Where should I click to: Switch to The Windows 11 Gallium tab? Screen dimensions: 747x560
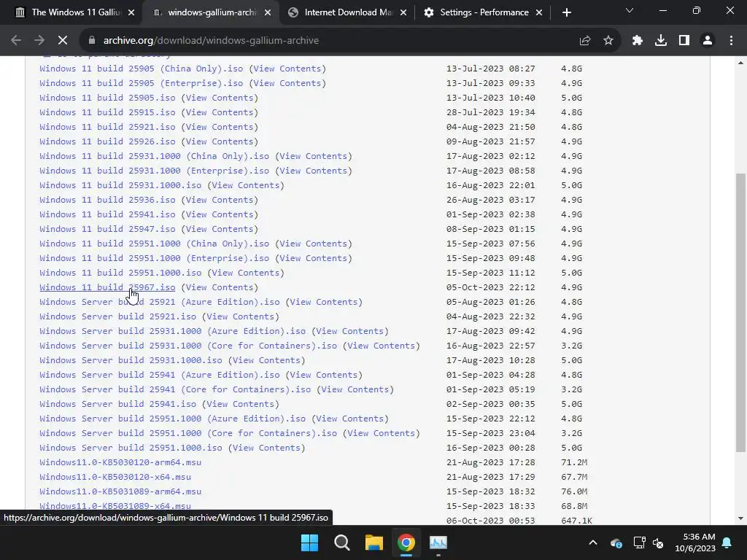[76, 12]
